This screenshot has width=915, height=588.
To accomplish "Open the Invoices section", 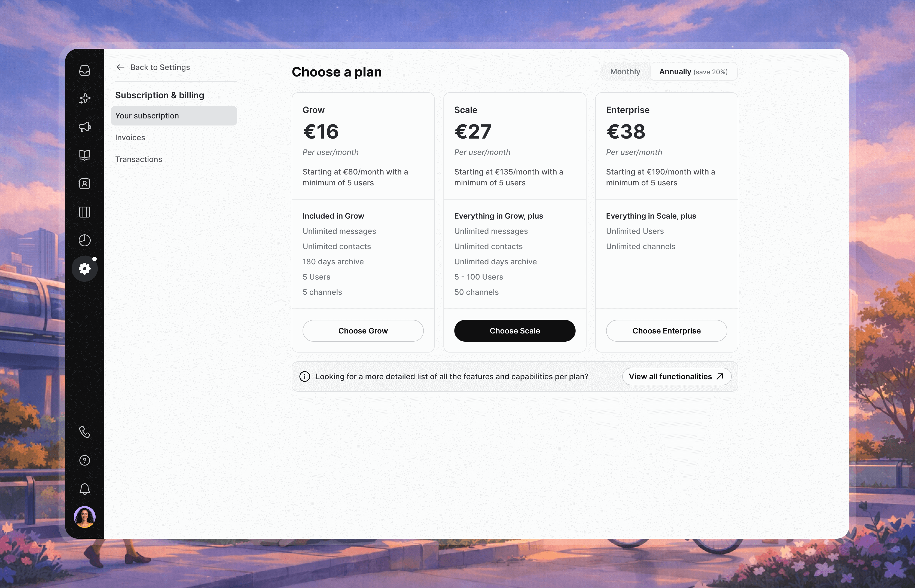I will tap(130, 137).
